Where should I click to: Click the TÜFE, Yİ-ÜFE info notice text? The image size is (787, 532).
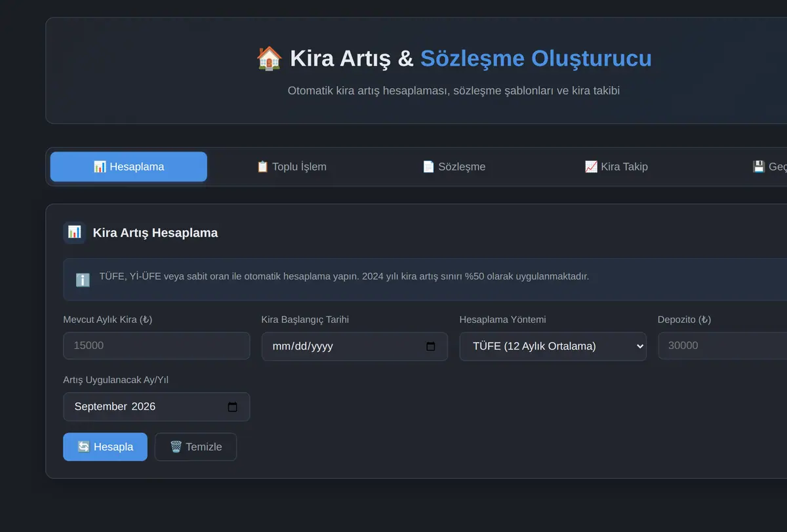point(344,276)
